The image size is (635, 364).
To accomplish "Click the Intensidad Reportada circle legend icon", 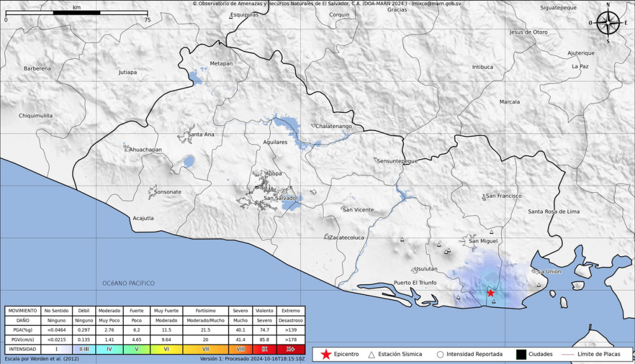I will click(439, 354).
